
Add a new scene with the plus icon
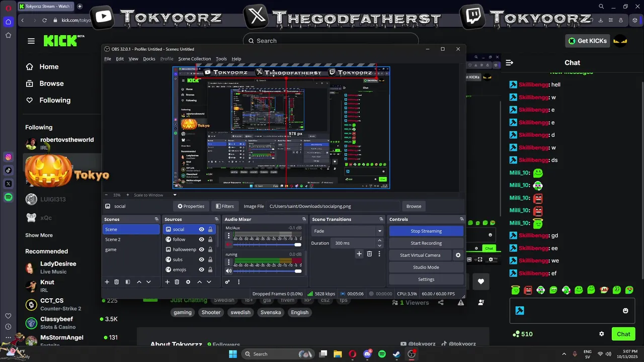coord(107,282)
